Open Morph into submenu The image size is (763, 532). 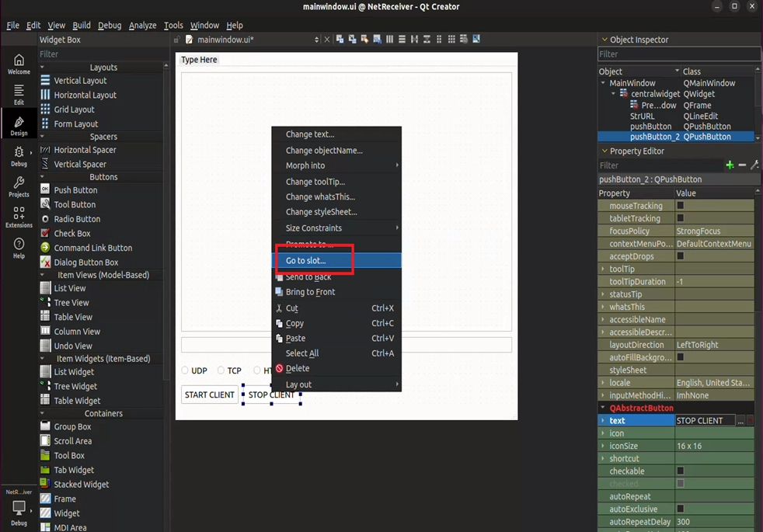pos(336,166)
